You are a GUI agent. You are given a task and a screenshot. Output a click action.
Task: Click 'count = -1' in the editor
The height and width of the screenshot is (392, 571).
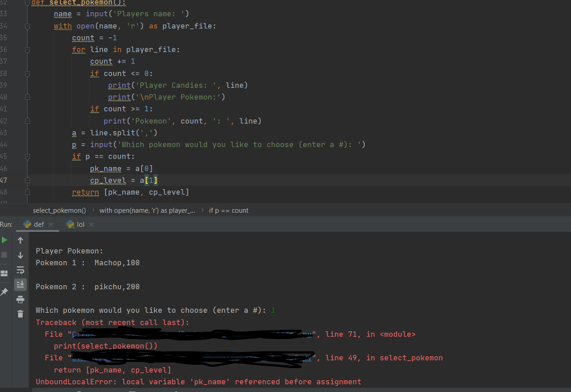(x=94, y=38)
